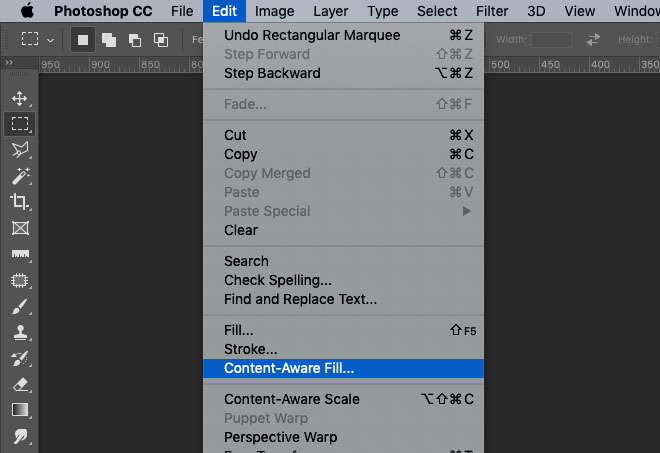Click the Width input field
This screenshot has height=453, width=660.
click(552, 40)
